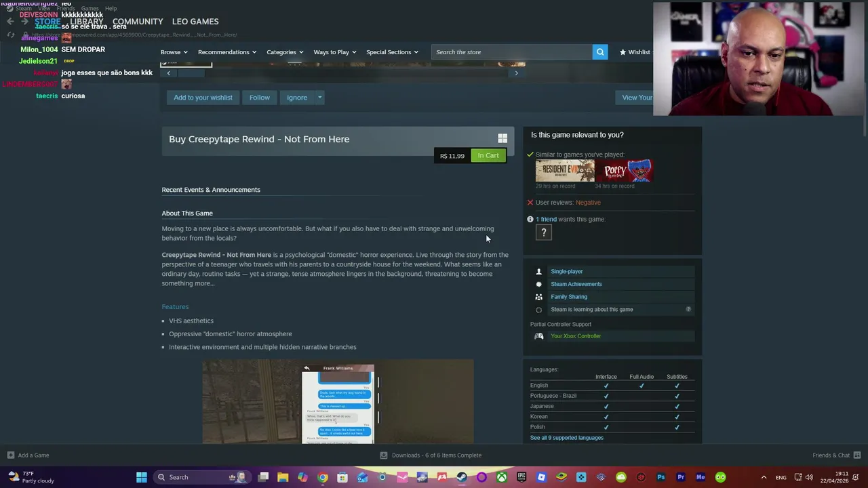
Task: Show hidden icons in the system tray
Action: tap(764, 477)
